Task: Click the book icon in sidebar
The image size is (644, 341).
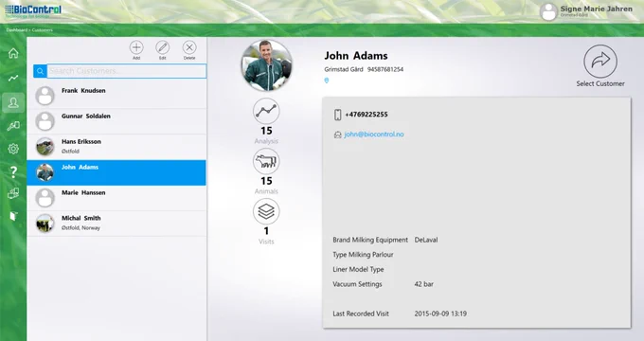Action: pos(13,216)
